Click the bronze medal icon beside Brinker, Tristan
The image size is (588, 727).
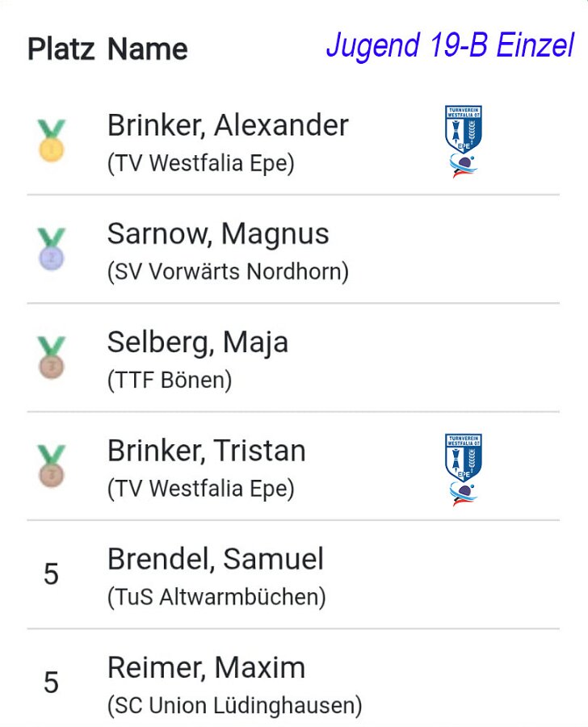[51, 466]
